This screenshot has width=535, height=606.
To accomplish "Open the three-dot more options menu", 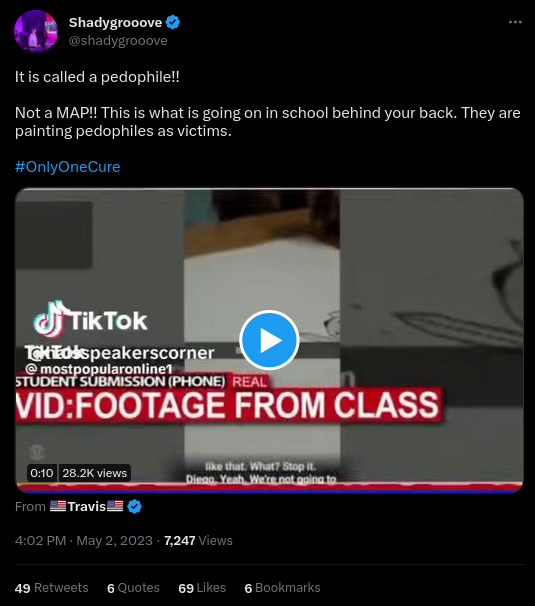I will point(515,22).
